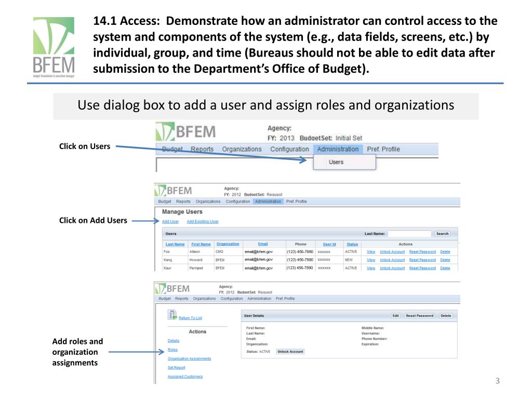Open Details under Actions
The width and height of the screenshot is (532, 399).
point(174,341)
